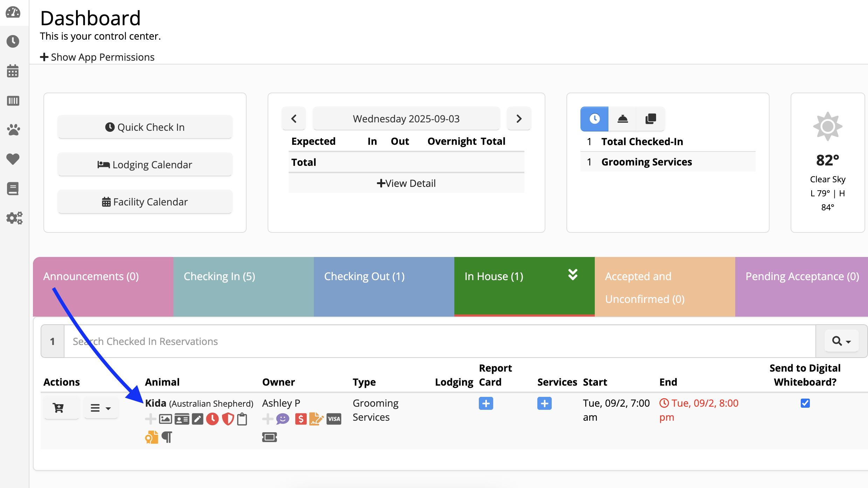Viewport: 868px width, 488px height.
Task: Select the clock view in check-in summary
Action: point(594,119)
